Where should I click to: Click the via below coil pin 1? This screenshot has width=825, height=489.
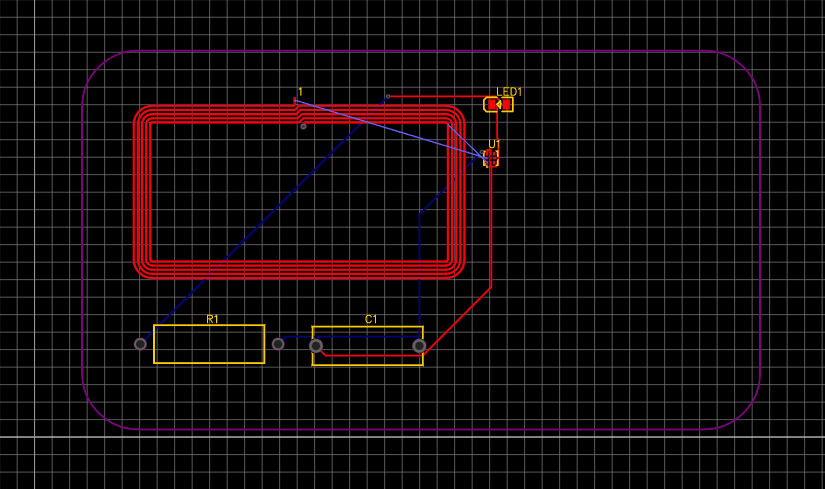click(x=303, y=126)
